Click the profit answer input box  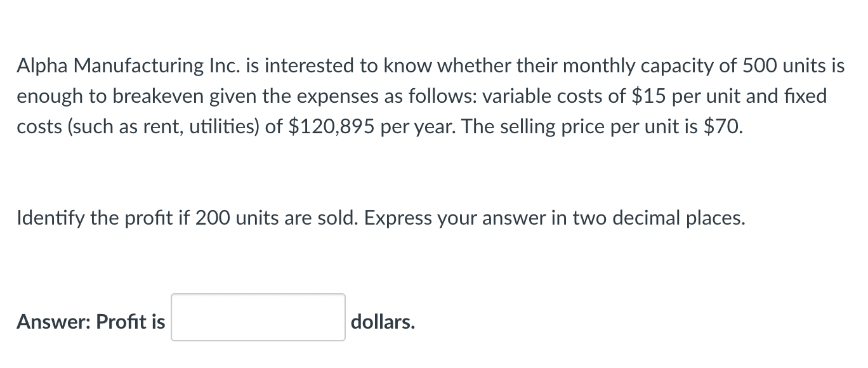point(258,317)
